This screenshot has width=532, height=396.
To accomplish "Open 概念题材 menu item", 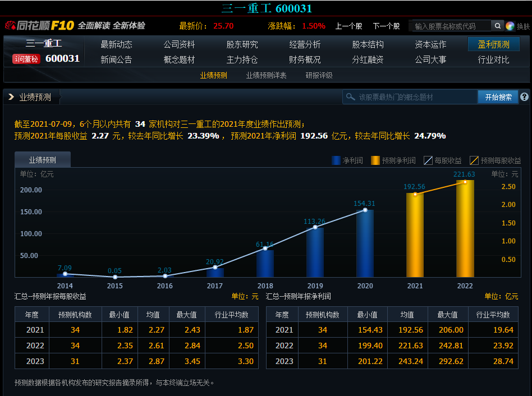I will (179, 59).
